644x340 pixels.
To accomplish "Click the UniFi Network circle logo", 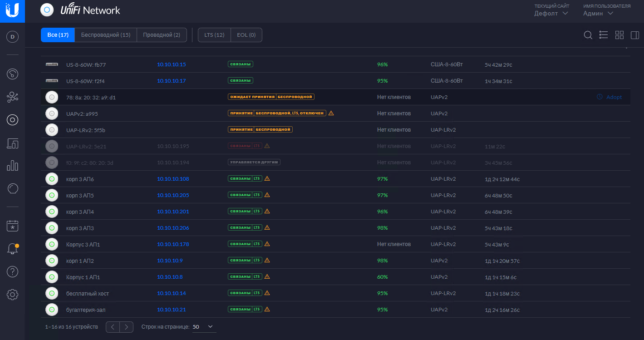I will (47, 10).
